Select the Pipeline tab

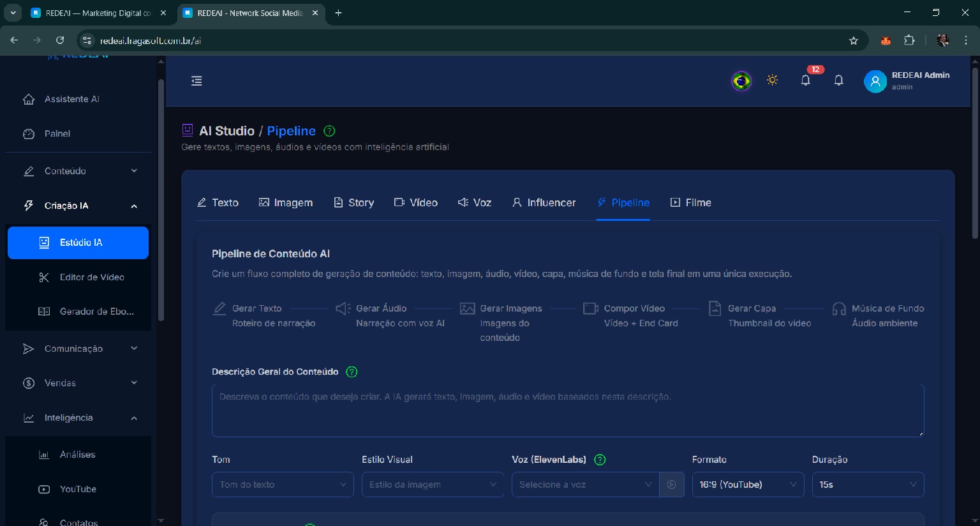tap(623, 202)
